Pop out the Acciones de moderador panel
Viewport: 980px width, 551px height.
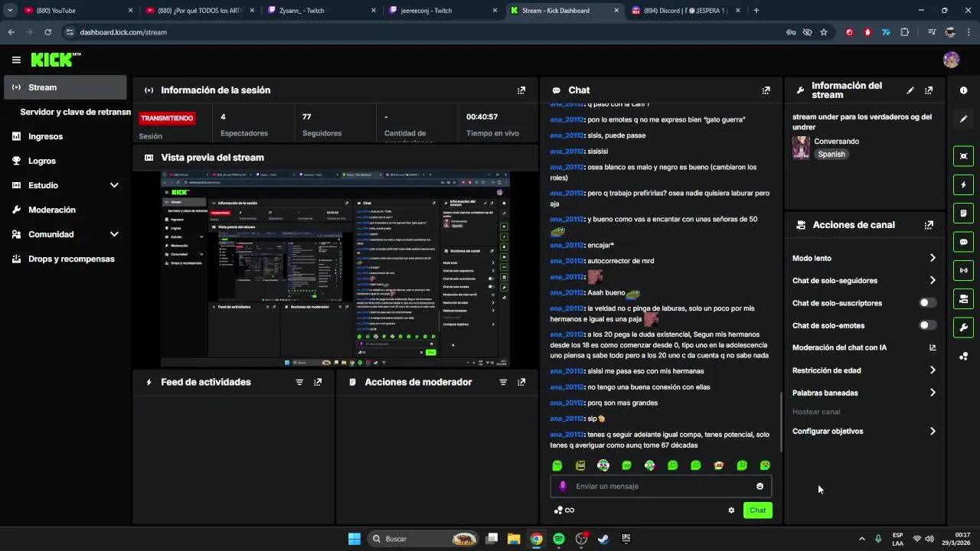pos(521,382)
